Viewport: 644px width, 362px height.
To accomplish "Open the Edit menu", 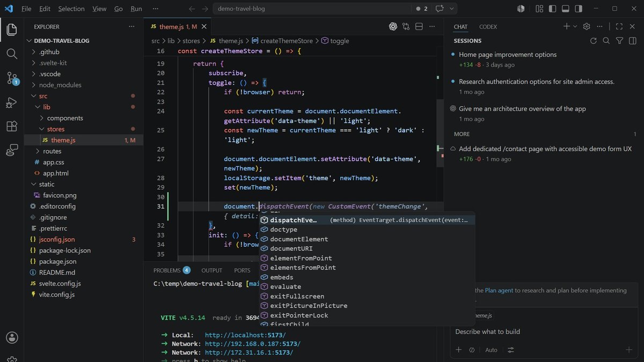I will [45, 9].
